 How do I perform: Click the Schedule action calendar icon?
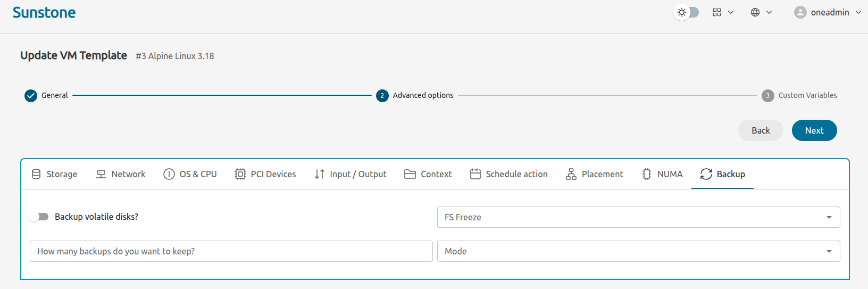coord(475,174)
